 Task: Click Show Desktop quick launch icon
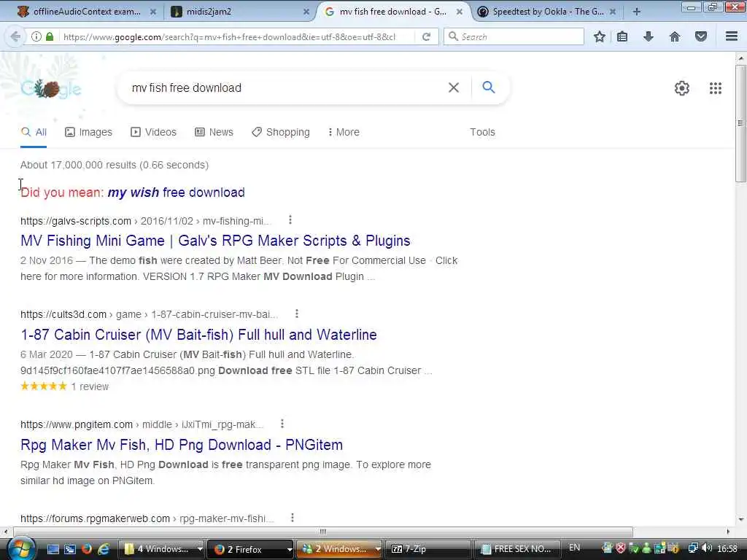pos(53,549)
